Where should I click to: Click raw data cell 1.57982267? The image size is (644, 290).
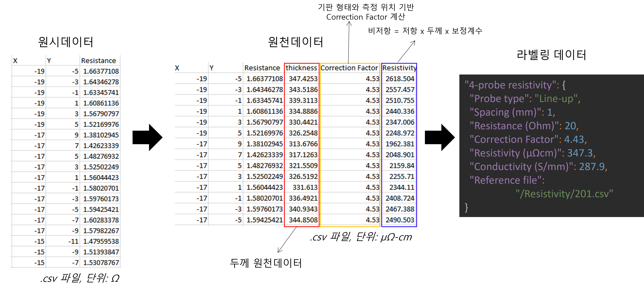tap(101, 231)
